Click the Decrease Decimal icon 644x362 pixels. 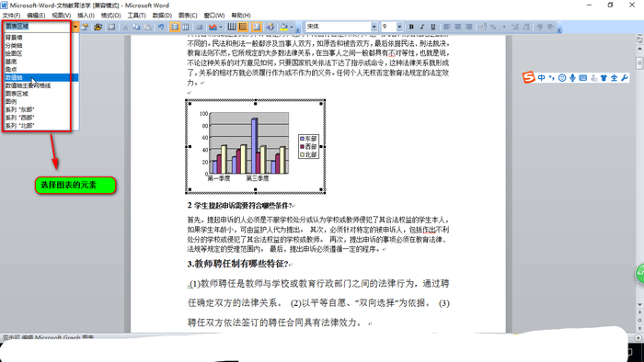pos(526,27)
